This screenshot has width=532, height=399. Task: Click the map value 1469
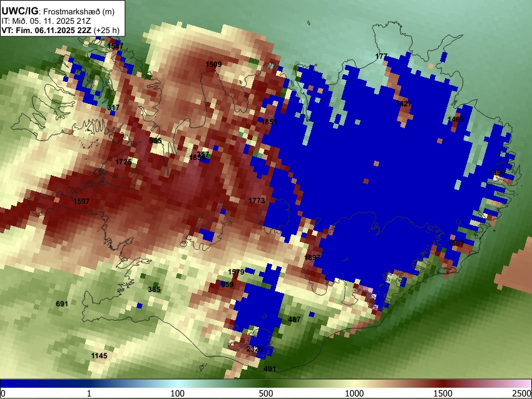click(456, 119)
